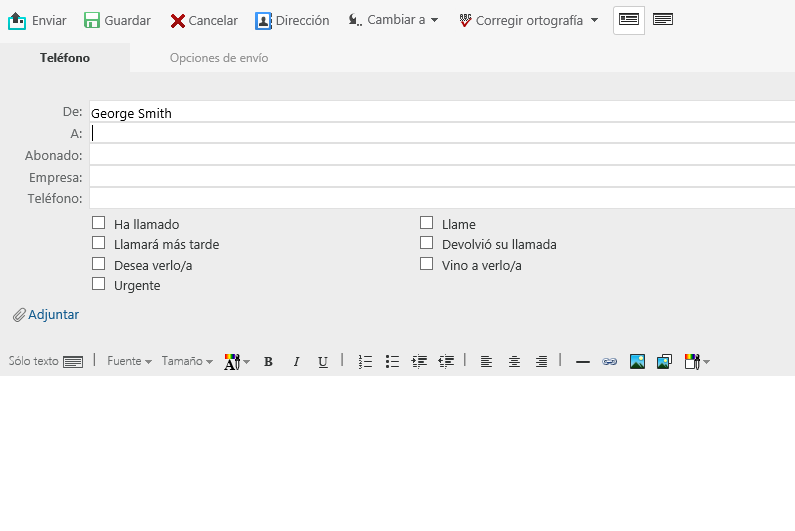Click Corregir ortografía spell check
795x531 pixels.
pos(521,20)
